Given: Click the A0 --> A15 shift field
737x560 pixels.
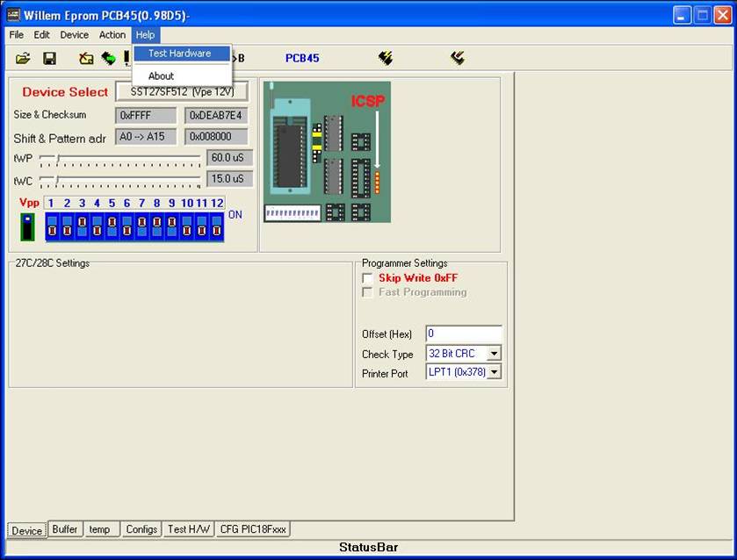Looking at the screenshot, I should 146,137.
